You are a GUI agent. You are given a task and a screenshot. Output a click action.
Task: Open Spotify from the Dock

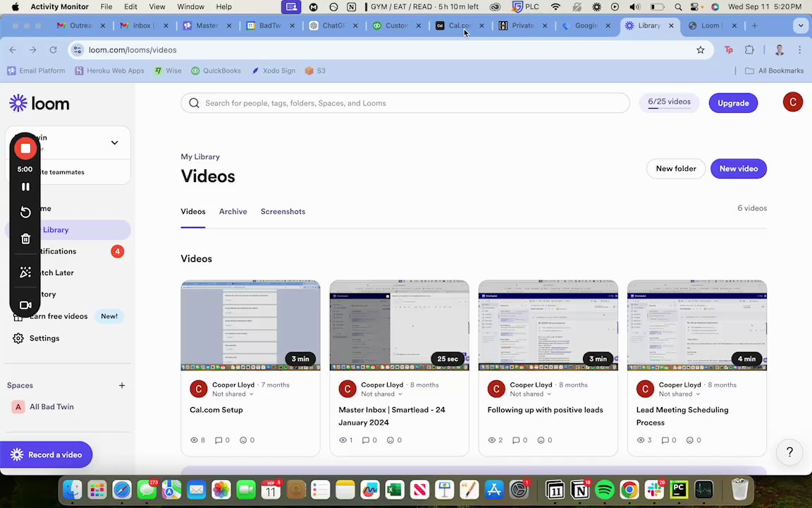[x=604, y=489]
